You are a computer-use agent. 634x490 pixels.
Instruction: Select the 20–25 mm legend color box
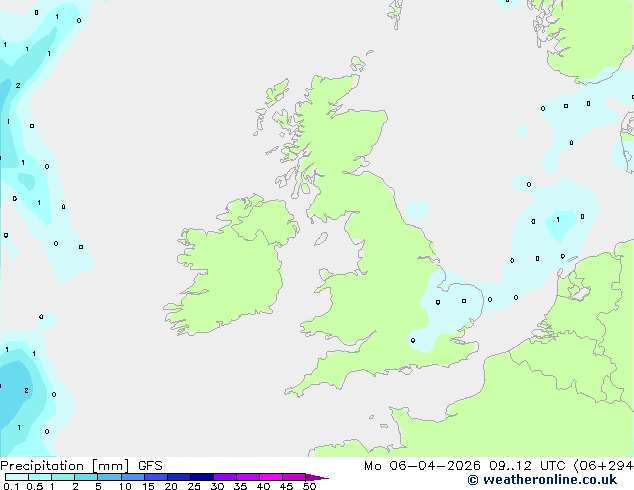point(178,477)
